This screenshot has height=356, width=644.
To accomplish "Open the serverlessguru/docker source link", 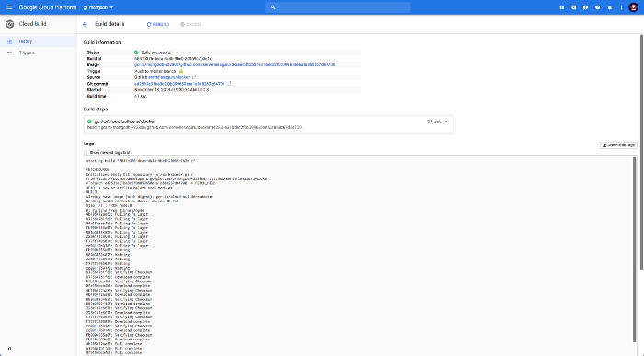I will (168, 77).
